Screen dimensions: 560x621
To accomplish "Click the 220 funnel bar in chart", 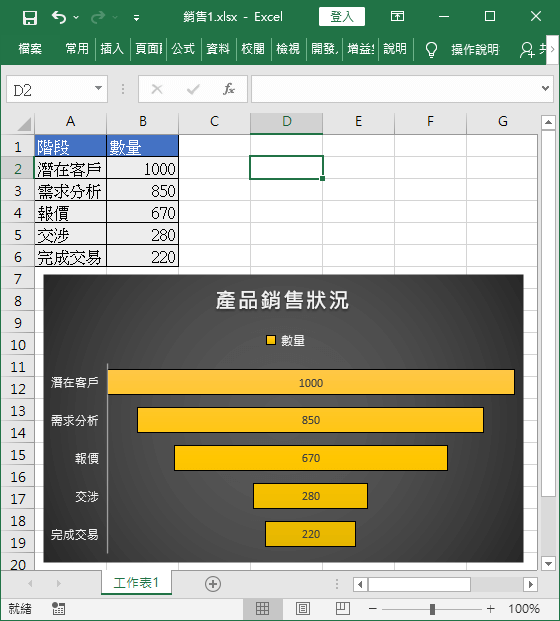I will pos(310,534).
